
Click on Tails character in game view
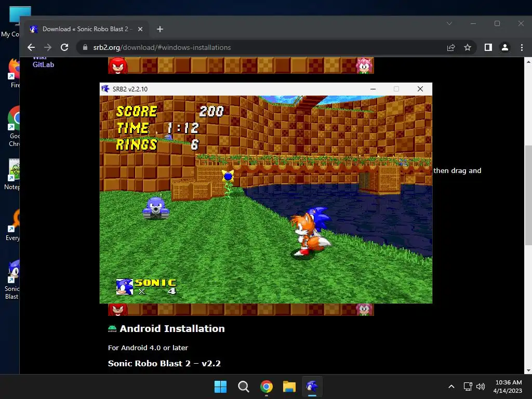(307, 234)
